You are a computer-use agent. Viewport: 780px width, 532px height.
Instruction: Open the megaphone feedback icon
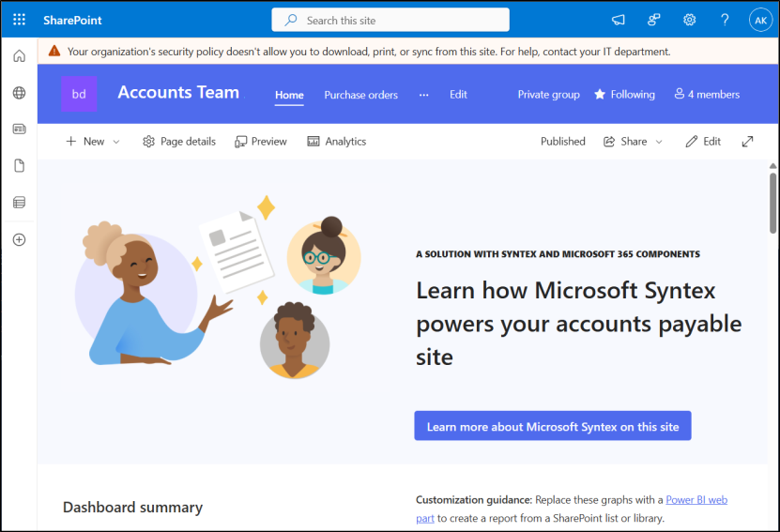618,20
